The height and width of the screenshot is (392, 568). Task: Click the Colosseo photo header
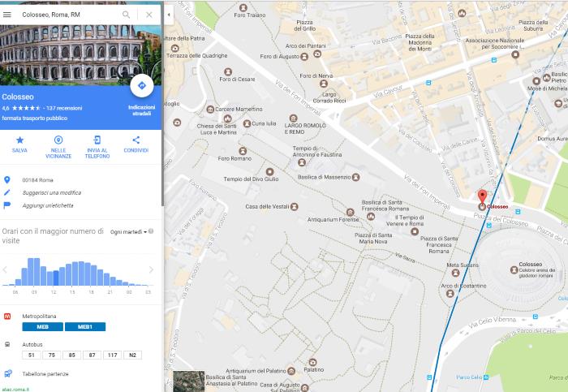[80, 55]
